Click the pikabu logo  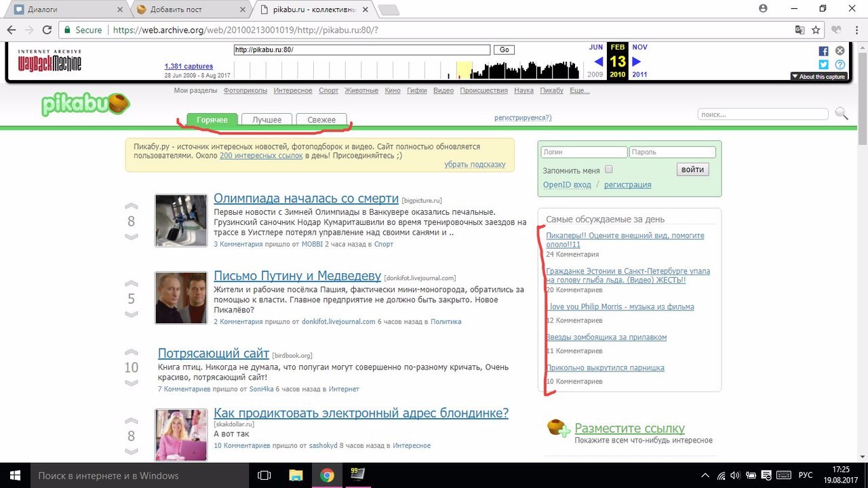(x=85, y=105)
